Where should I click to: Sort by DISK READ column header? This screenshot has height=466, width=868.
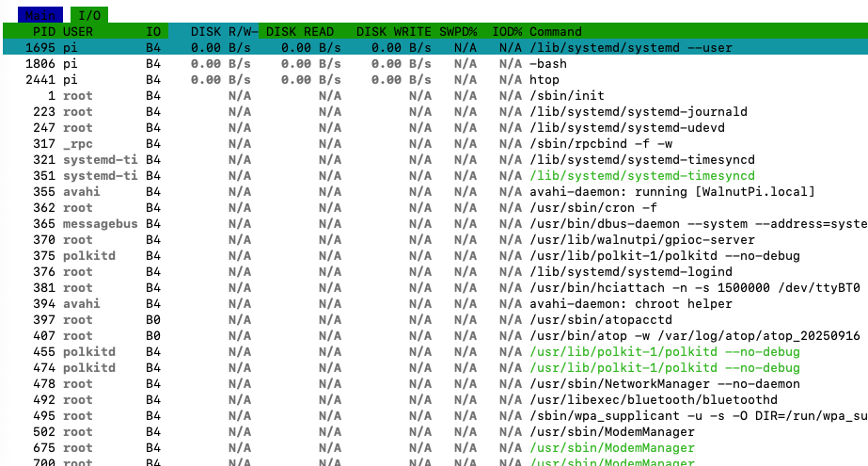(x=300, y=32)
